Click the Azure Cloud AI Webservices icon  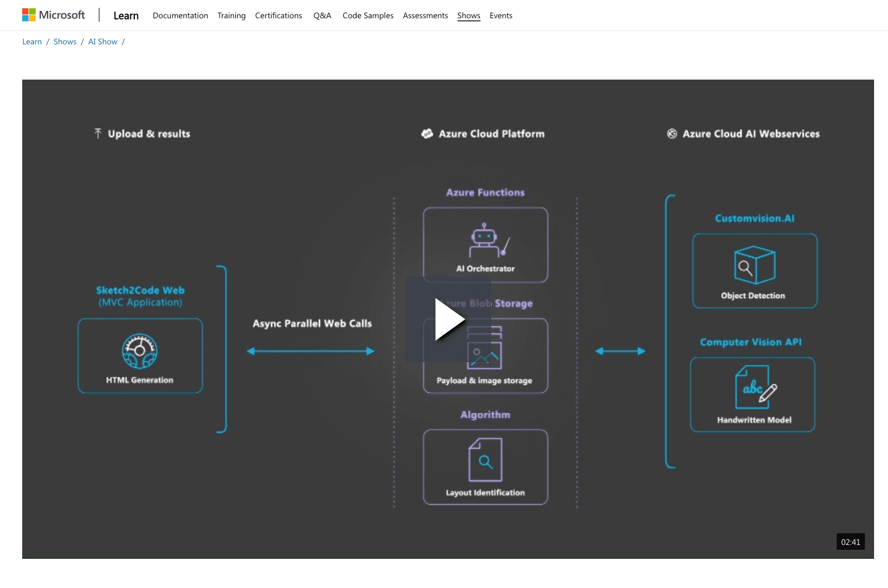672,134
